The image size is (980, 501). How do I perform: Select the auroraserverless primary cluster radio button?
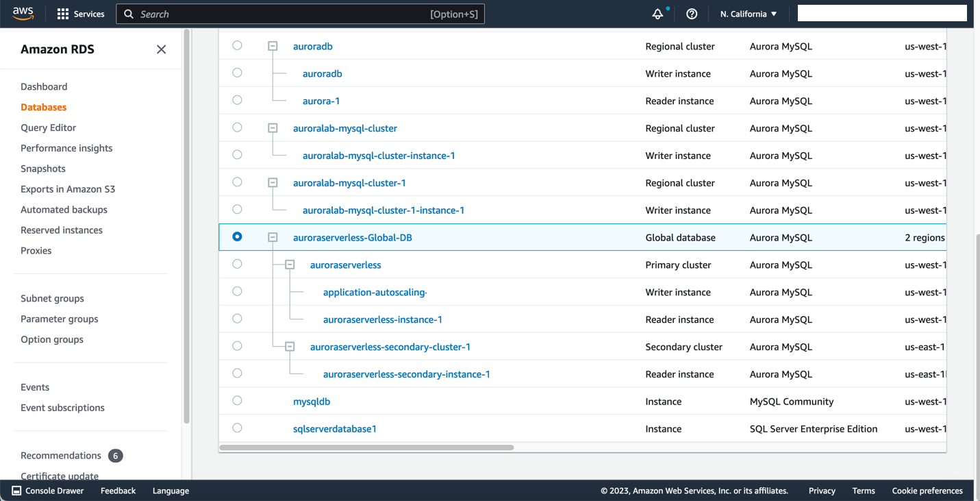[x=237, y=264]
